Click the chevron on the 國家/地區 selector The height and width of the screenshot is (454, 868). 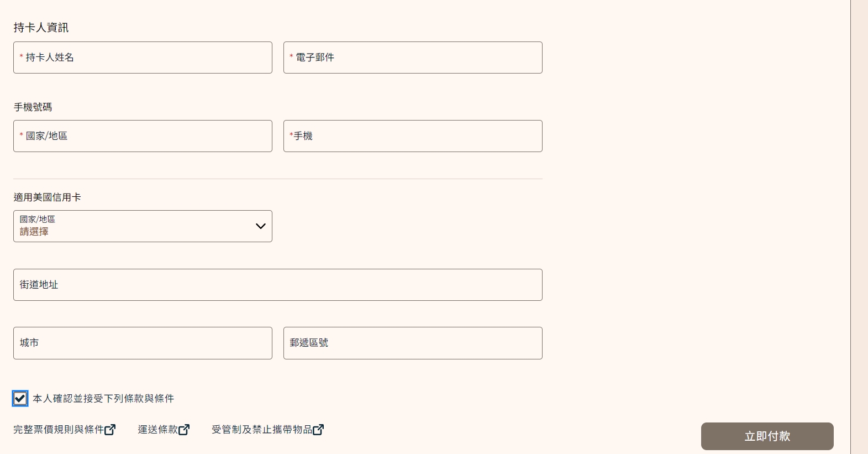tap(260, 226)
